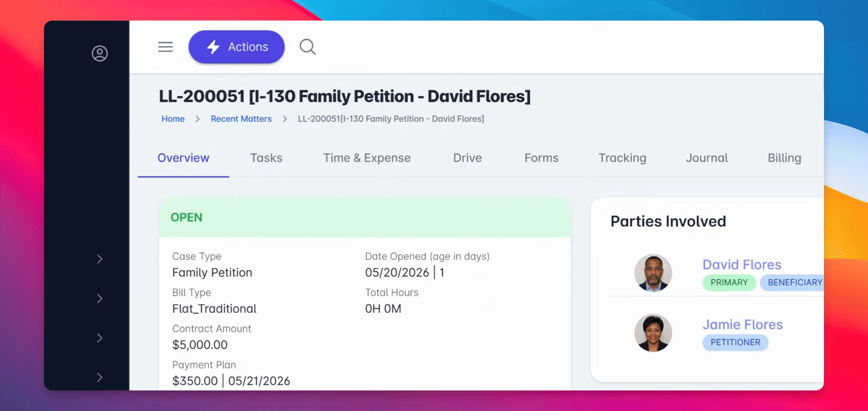This screenshot has height=411, width=868.
Task: Expand the third sidebar chevron
Action: [100, 338]
